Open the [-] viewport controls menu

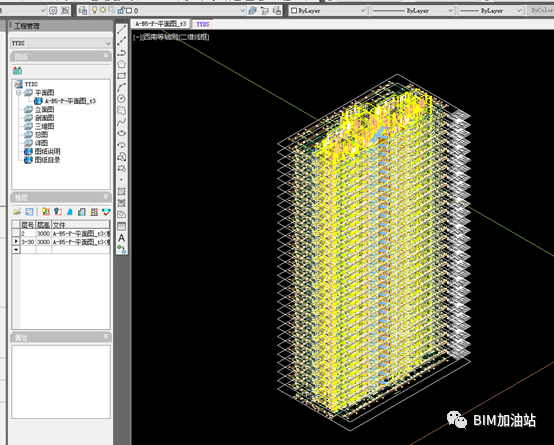137,37
